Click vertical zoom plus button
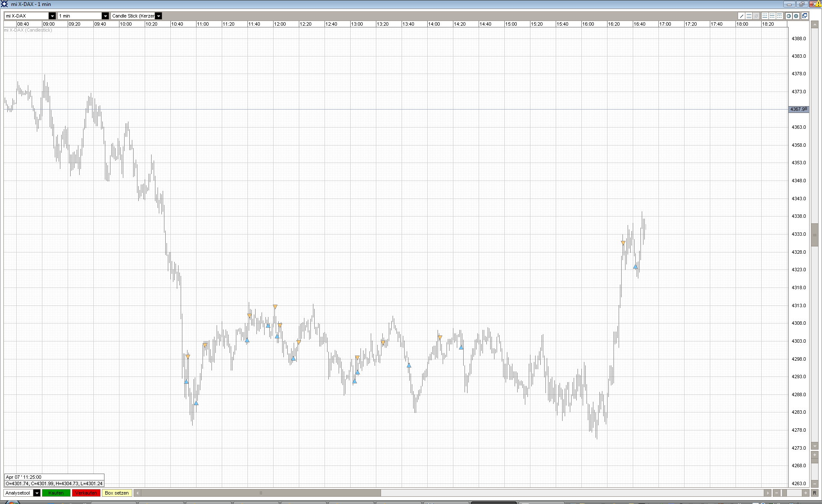This screenshot has width=822, height=504. 814,455
